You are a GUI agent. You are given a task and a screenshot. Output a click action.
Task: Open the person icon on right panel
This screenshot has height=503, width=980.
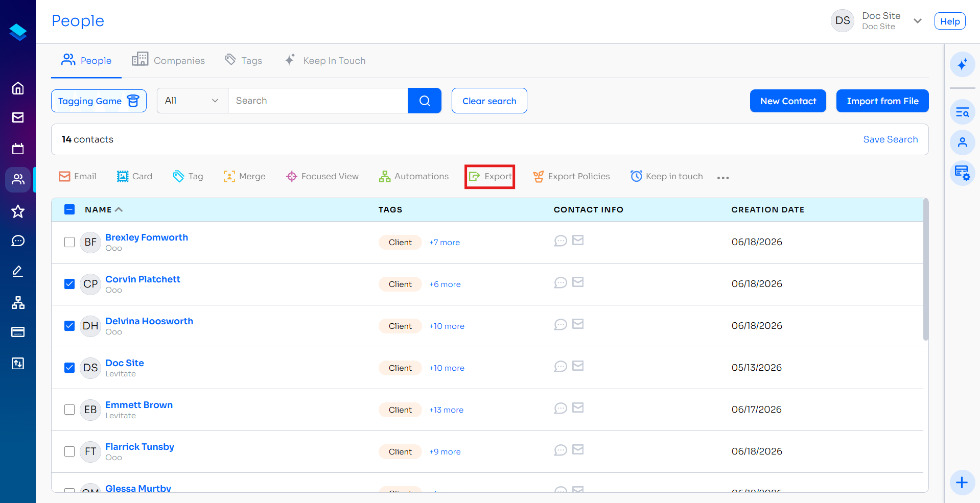point(962,142)
